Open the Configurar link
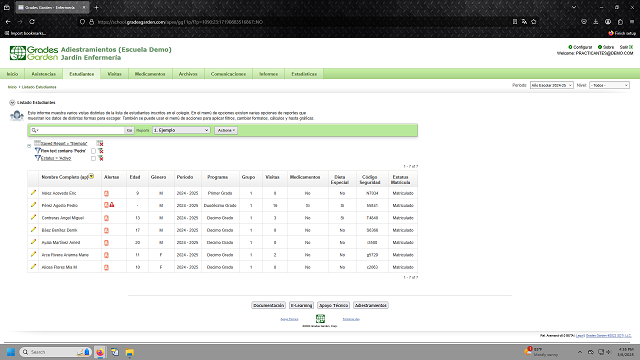 pyautogui.click(x=580, y=47)
